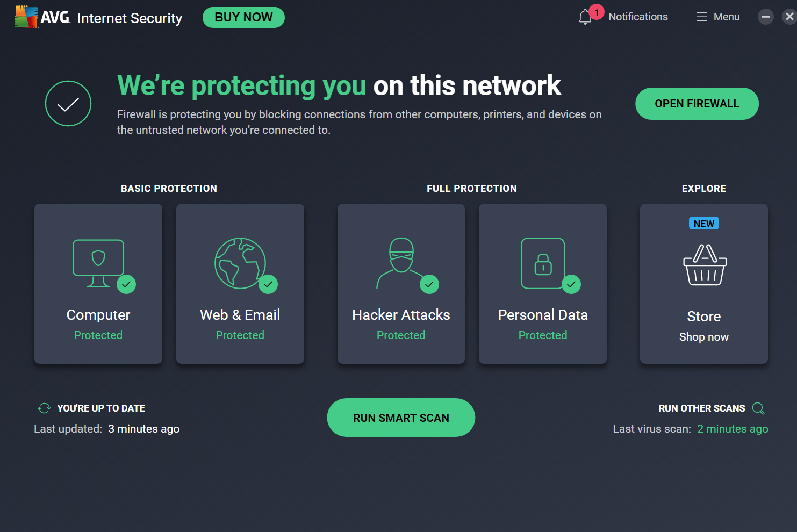Click the green check badge on Computer tile

126,284
